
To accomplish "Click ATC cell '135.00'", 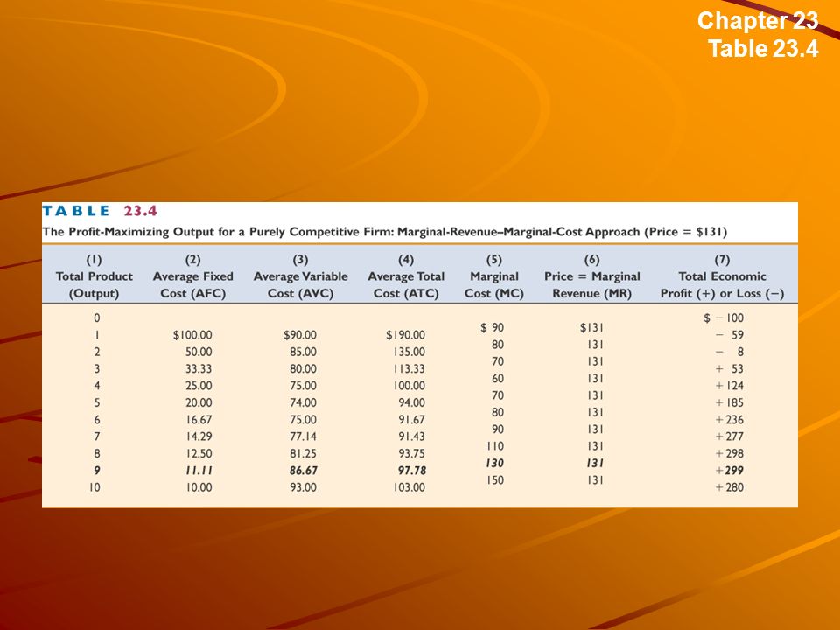I will tap(409, 352).
